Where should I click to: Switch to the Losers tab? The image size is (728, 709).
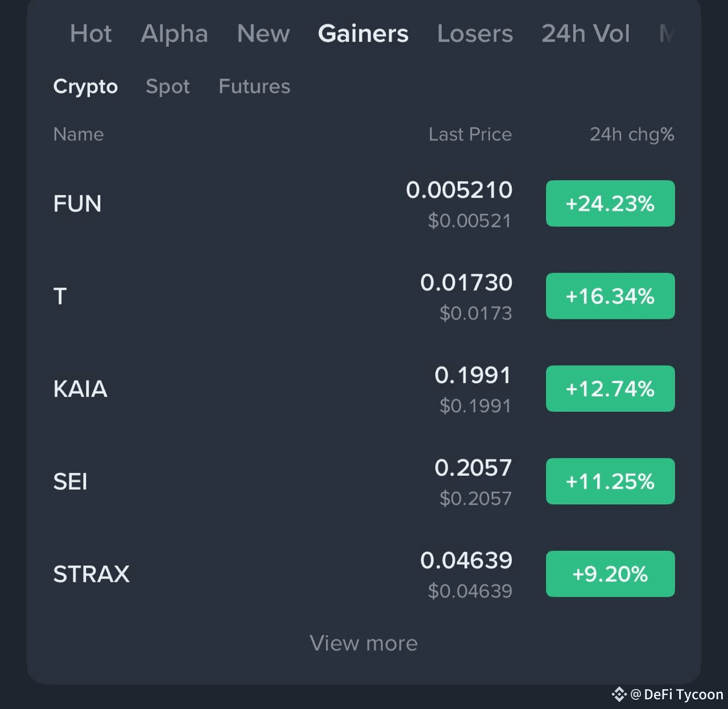click(x=475, y=34)
